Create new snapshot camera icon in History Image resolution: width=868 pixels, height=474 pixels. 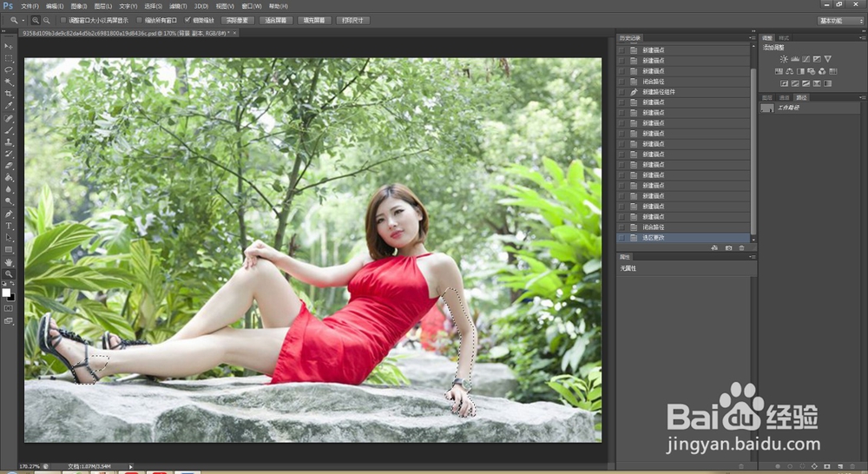[x=728, y=248]
